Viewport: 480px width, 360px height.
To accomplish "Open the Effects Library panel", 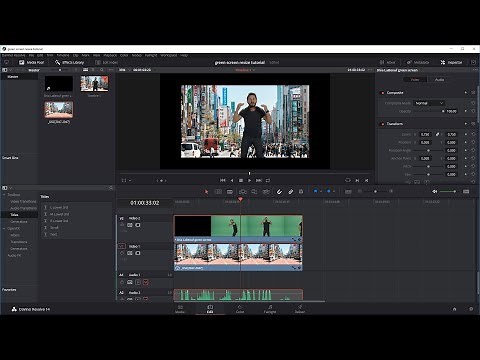I will (x=70, y=62).
